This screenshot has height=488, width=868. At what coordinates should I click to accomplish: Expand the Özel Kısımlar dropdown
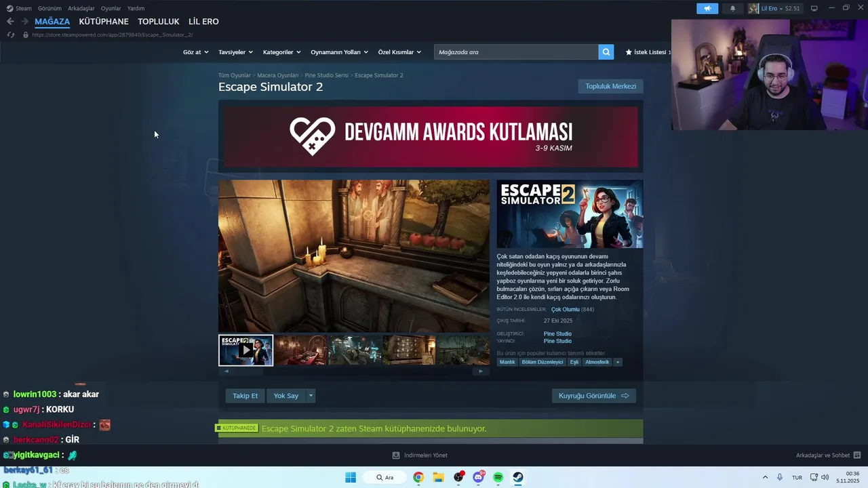click(399, 52)
